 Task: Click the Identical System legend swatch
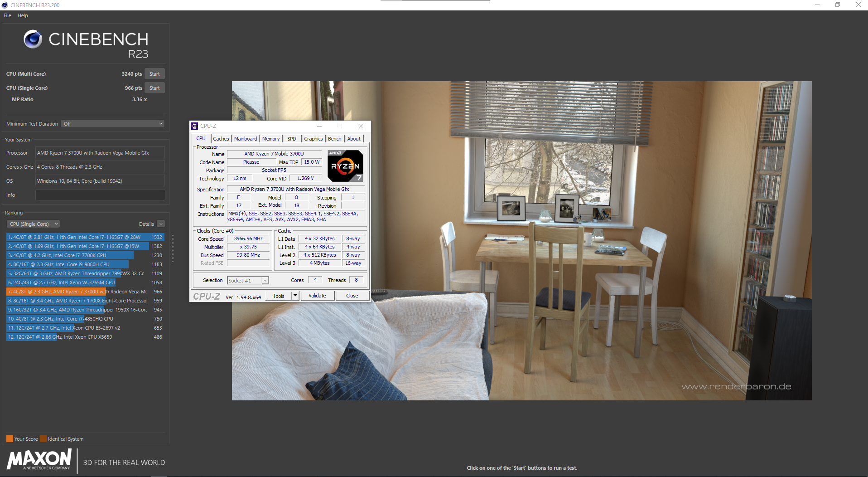point(43,438)
